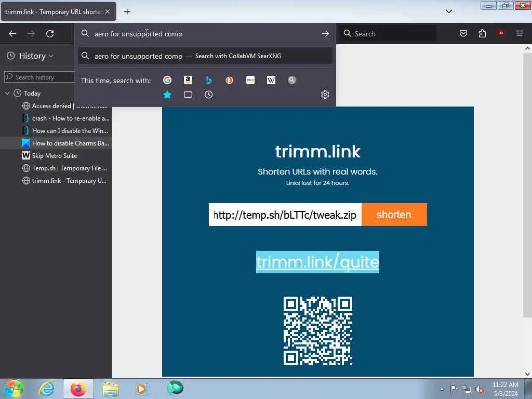Image resolution: width=532 pixels, height=399 pixels.
Task: Click the scrollbar up arrow
Action: point(527,48)
